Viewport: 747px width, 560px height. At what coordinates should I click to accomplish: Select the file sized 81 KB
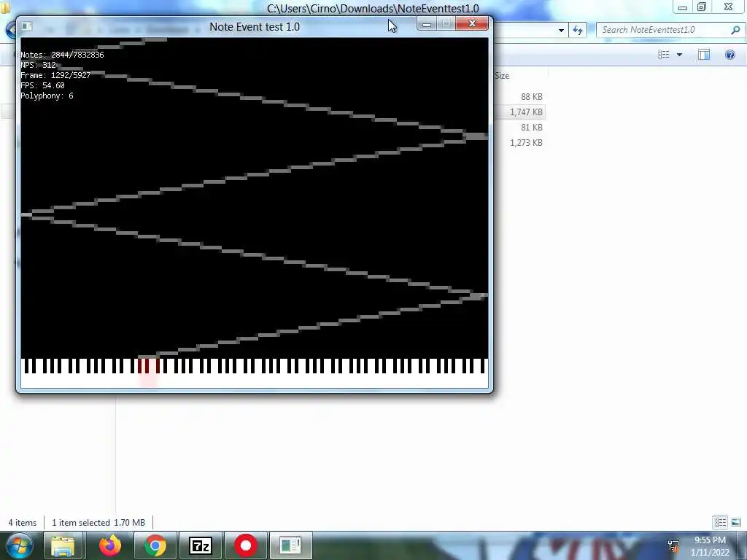[x=531, y=127]
